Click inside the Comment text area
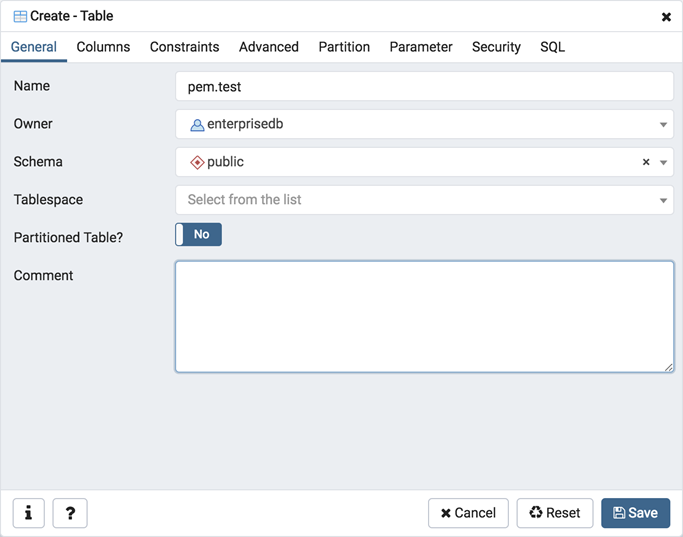This screenshot has width=683, height=537. point(424,317)
